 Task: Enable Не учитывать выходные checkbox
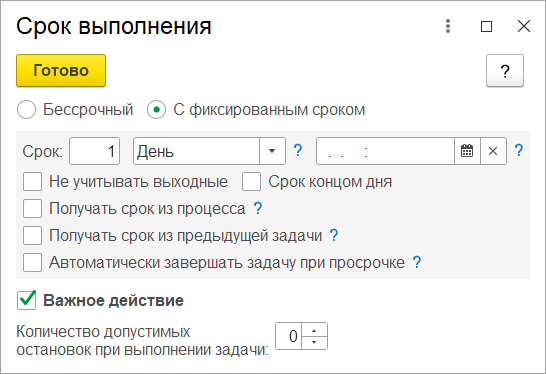click(32, 181)
